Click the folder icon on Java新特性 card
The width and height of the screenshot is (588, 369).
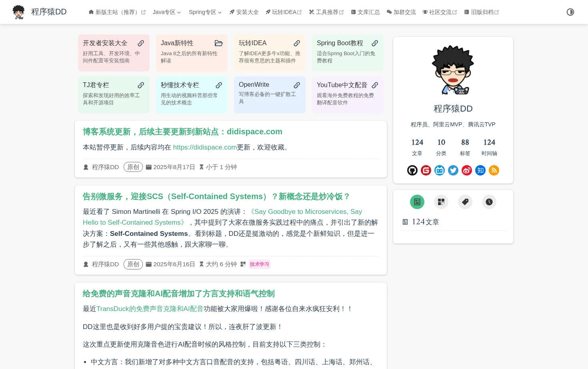219,43
